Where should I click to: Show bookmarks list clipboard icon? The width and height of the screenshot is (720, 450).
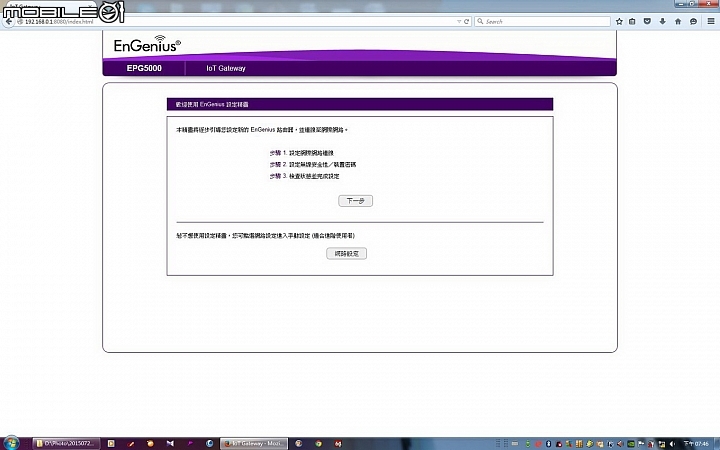tap(632, 22)
